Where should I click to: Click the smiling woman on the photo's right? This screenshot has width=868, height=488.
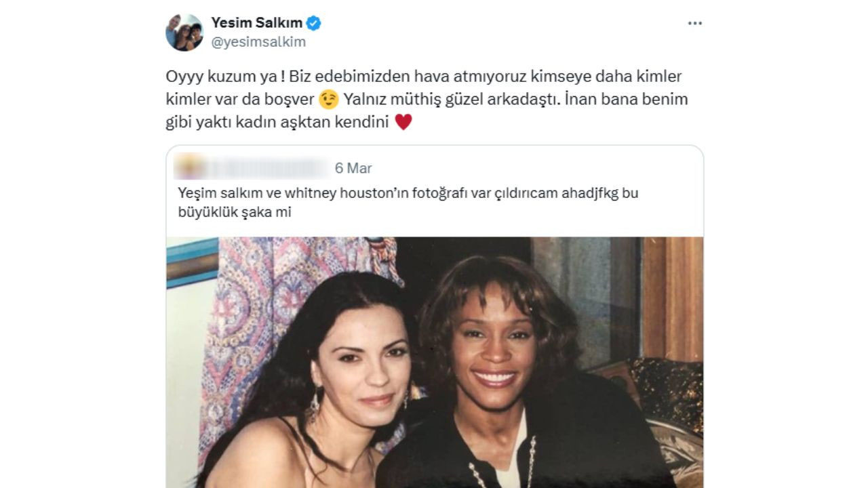pos(515,380)
